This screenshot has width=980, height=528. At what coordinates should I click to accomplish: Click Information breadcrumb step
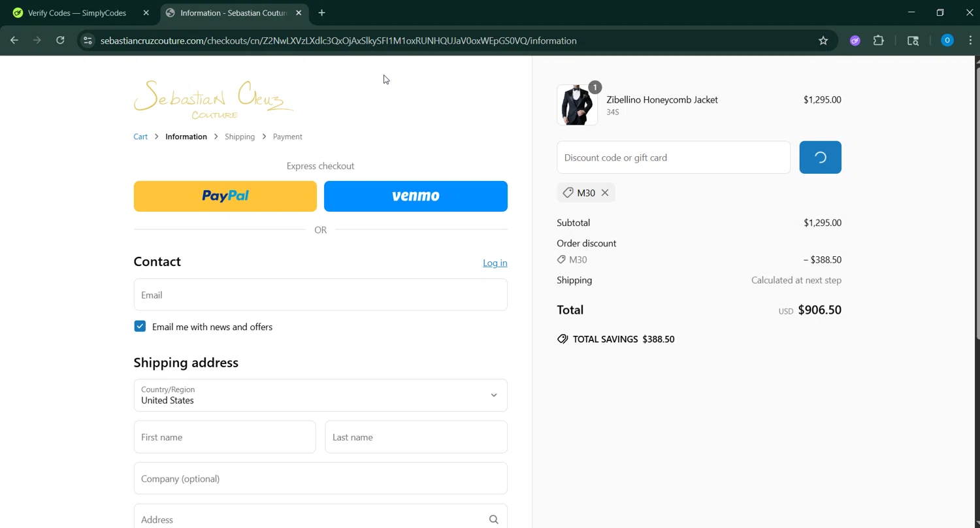pos(186,137)
